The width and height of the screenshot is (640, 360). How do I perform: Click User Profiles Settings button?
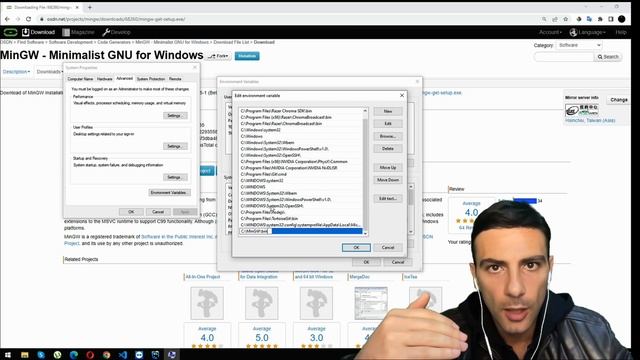click(x=175, y=146)
